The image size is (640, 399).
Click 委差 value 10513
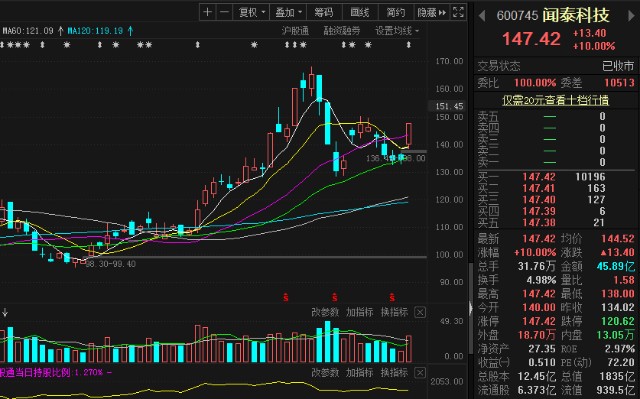coord(619,83)
